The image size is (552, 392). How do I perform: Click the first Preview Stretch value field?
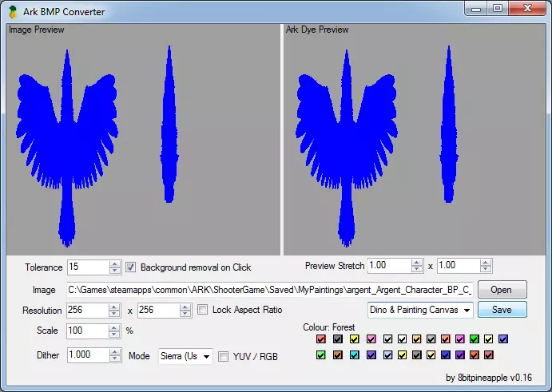tap(388, 266)
